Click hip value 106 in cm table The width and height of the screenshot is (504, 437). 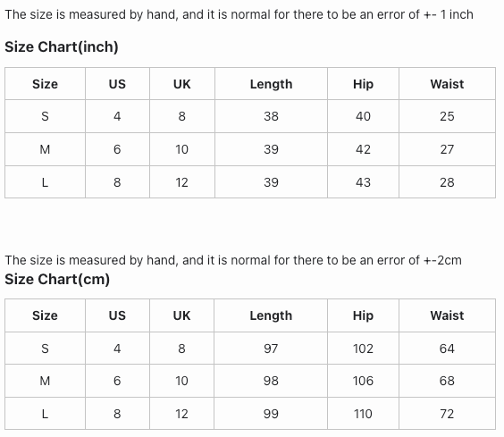tap(363, 381)
